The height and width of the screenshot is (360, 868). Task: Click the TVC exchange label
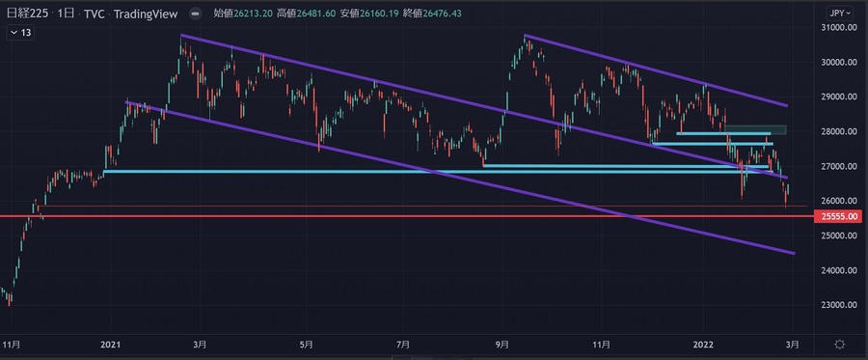click(x=95, y=14)
